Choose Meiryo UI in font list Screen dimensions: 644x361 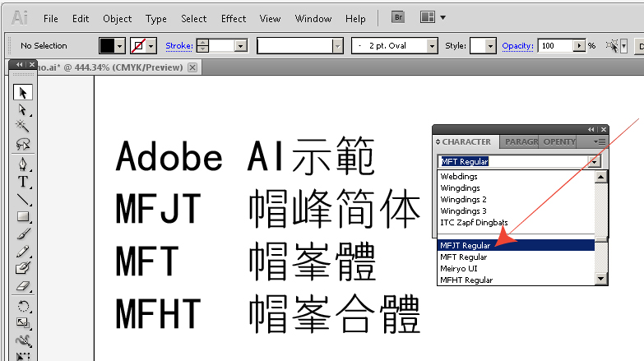[x=516, y=269]
